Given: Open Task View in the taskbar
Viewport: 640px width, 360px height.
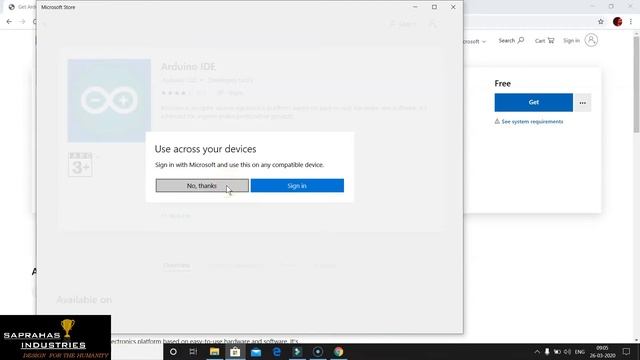Looking at the screenshot, I should tap(193, 351).
